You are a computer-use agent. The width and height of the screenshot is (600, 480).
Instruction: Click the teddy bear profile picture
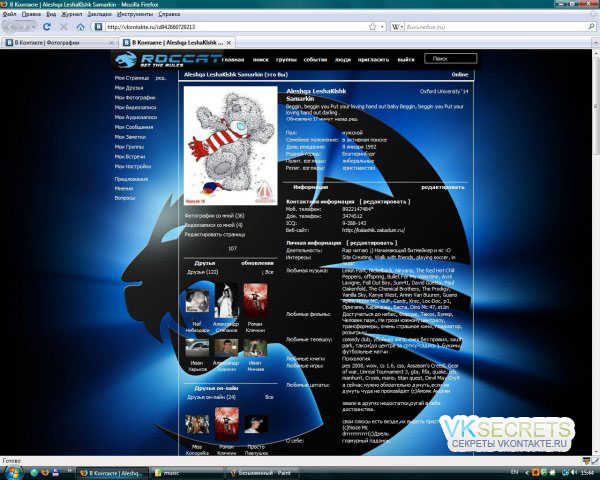pos(230,145)
